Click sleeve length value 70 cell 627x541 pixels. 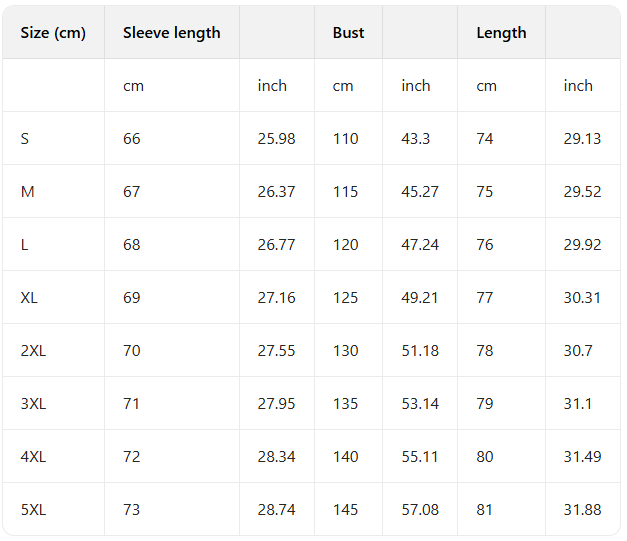(x=132, y=351)
